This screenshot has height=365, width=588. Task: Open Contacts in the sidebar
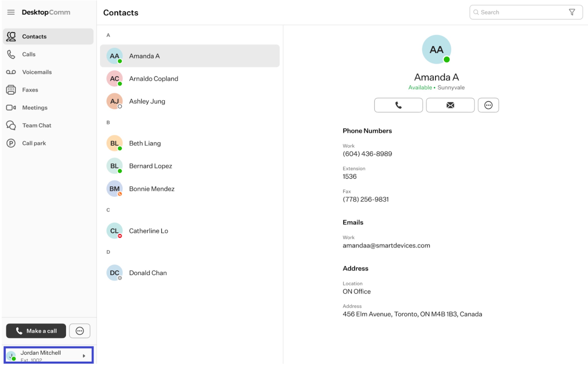[48, 36]
